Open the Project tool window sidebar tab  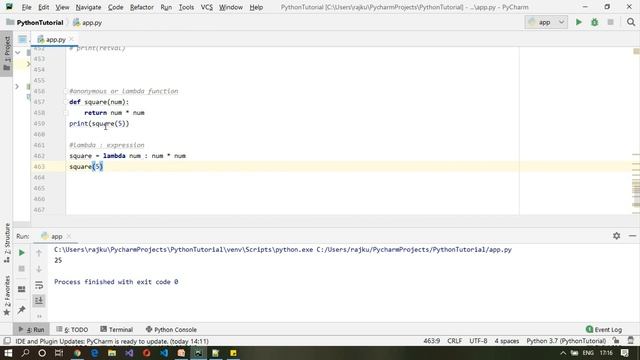point(7,53)
